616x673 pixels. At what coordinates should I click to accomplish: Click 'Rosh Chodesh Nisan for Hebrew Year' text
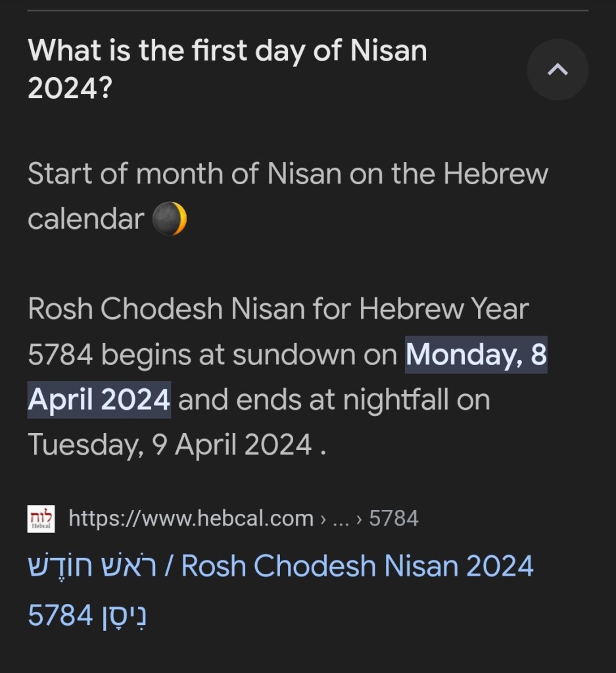pos(278,310)
